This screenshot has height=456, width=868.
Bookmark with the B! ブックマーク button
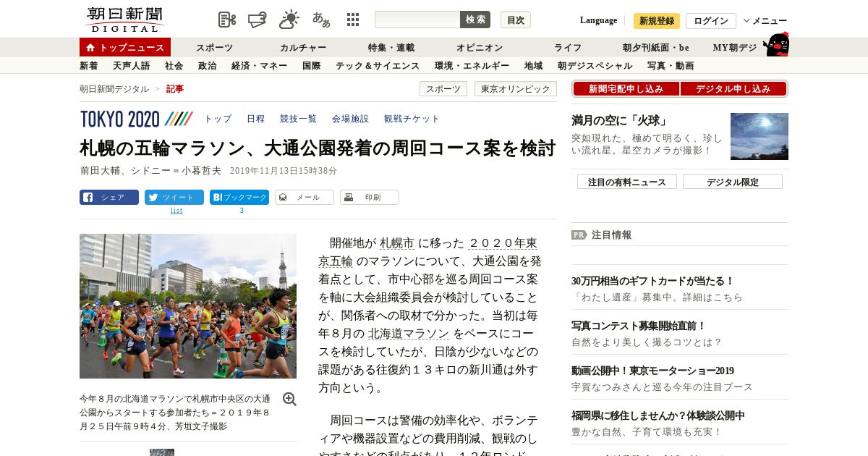click(x=239, y=197)
